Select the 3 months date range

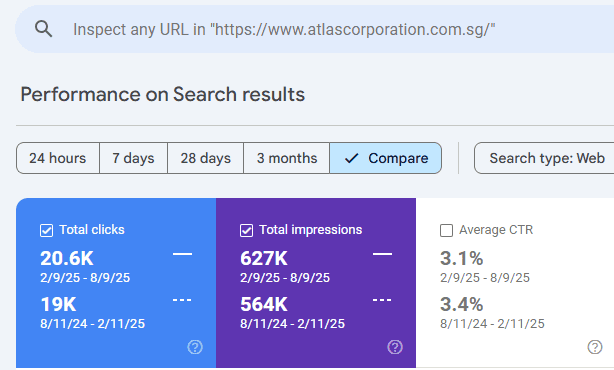(x=287, y=158)
